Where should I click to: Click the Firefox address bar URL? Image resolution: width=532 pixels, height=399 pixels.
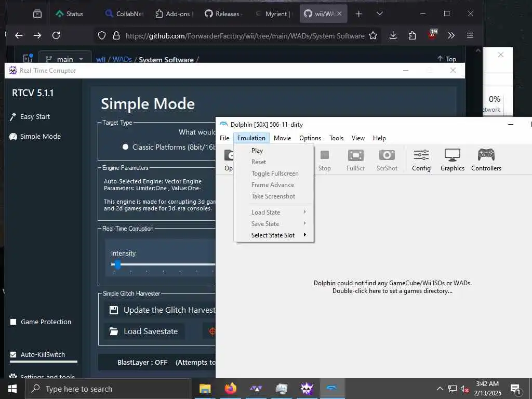(245, 36)
